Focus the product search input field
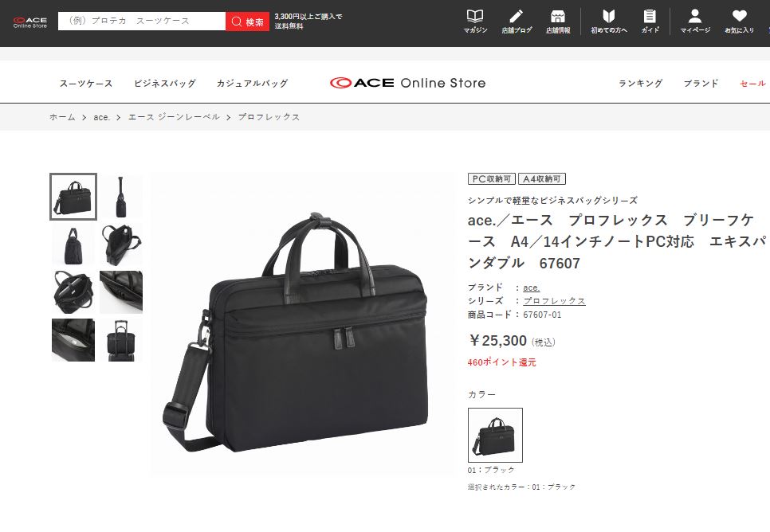The width and height of the screenshot is (770, 532). (142, 21)
